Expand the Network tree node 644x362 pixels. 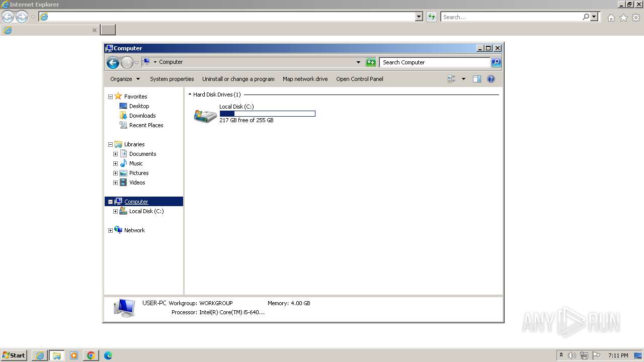[x=110, y=230]
